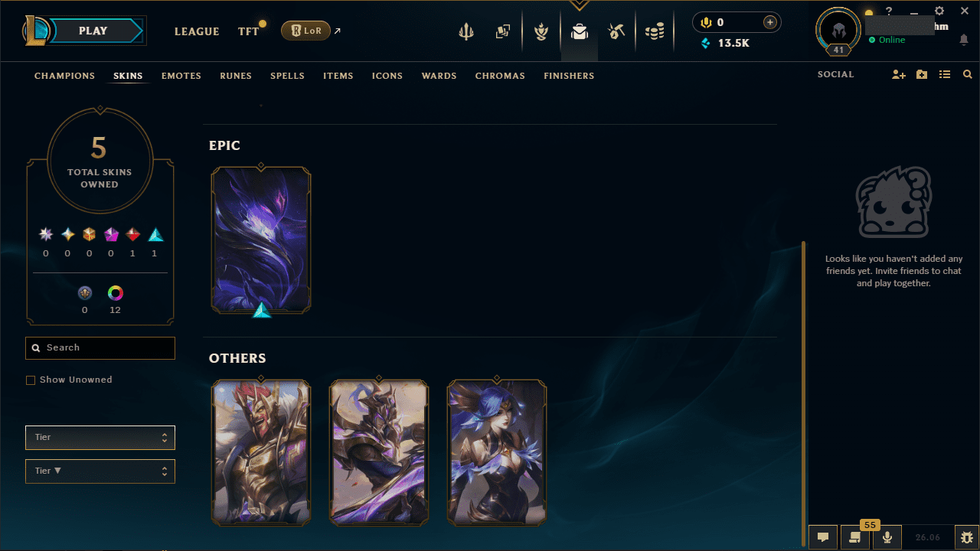Viewport: 980px width, 551px height.
Task: Click the bug report icon
Action: 967,537
